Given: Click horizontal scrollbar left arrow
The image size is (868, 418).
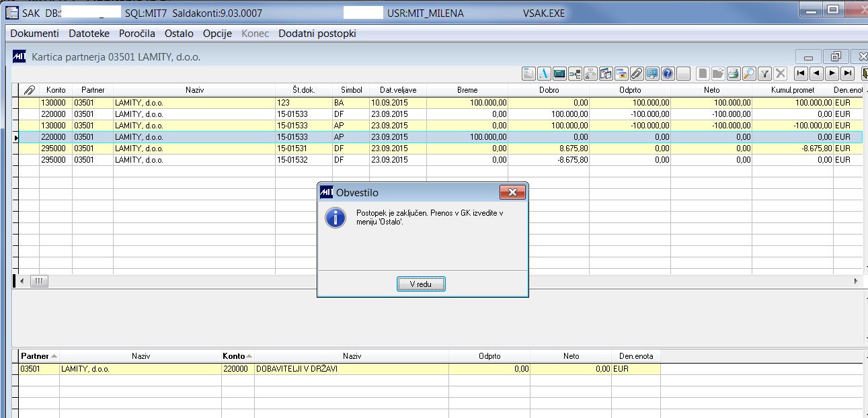Looking at the screenshot, I should click(x=22, y=281).
